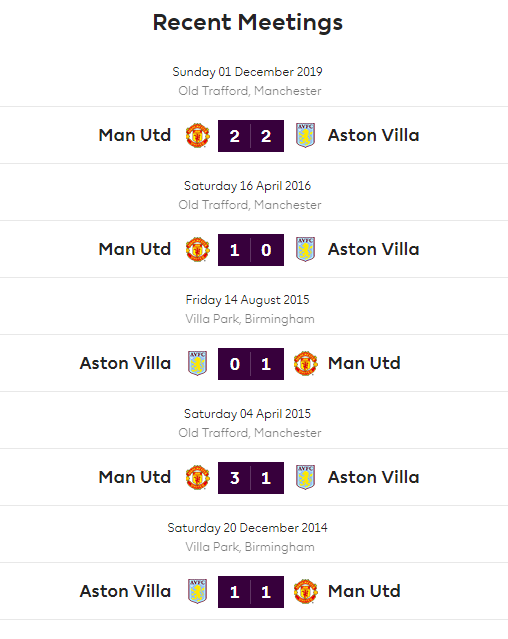Open the 1-1 score from December 2014
The height and width of the screenshot is (639, 508).
click(x=251, y=592)
